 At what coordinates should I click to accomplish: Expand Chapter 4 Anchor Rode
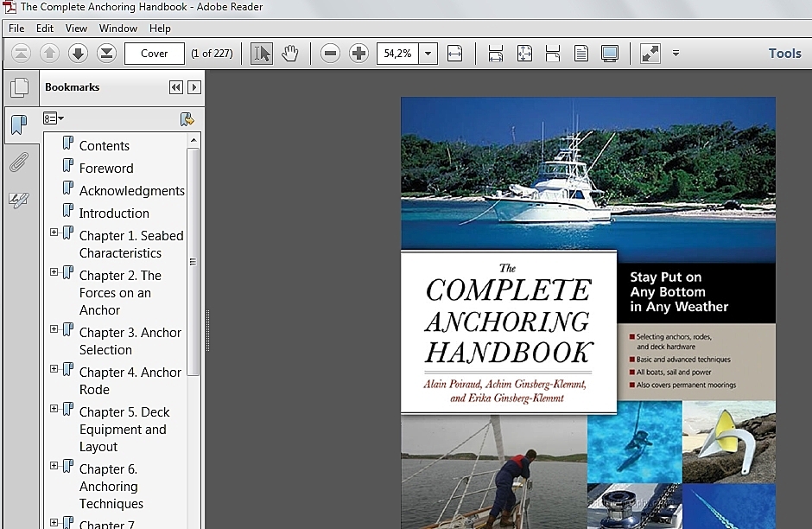pyautogui.click(x=54, y=369)
